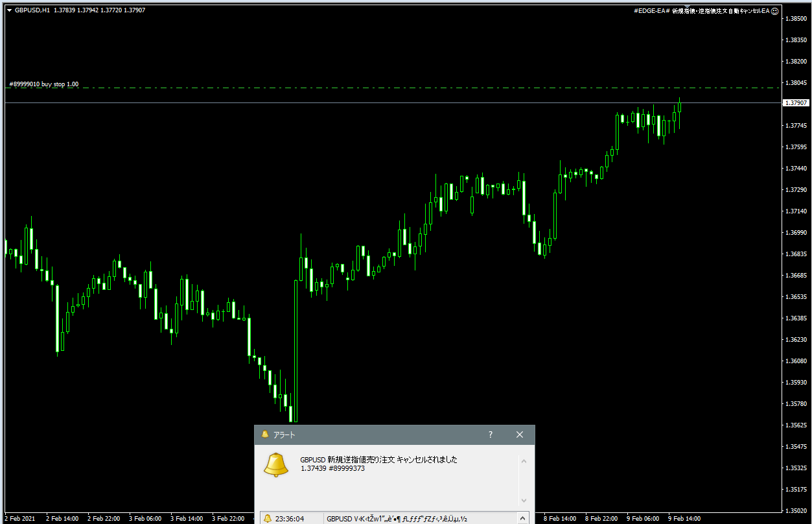This screenshot has width=812, height=524.
Task: Open the chart menu triangle beside GBPUSD,H1
Action: [10, 10]
